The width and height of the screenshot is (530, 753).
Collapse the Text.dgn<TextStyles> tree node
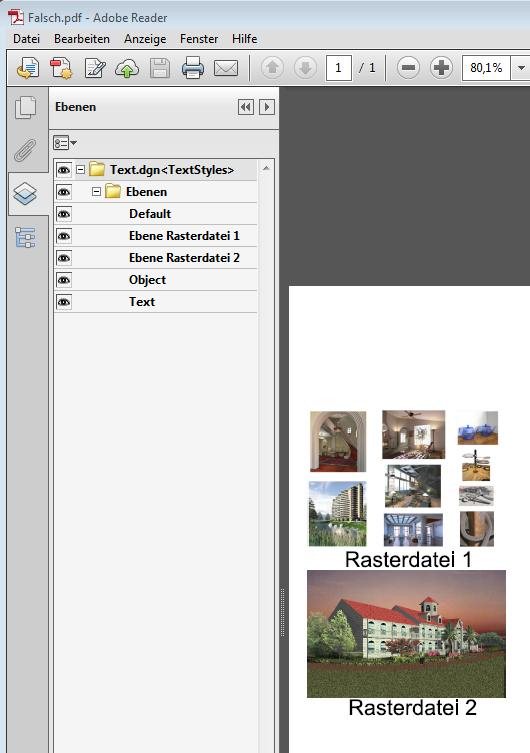click(x=80, y=170)
